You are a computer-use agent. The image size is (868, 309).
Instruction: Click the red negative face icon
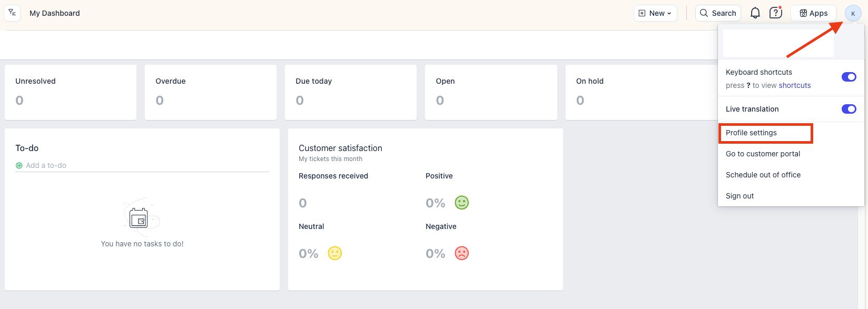[x=462, y=253]
